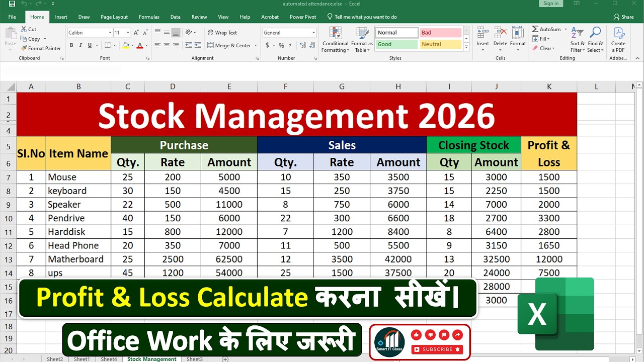Click the Decrease Indent icon
This screenshot has height=362, width=644.
(189, 45)
